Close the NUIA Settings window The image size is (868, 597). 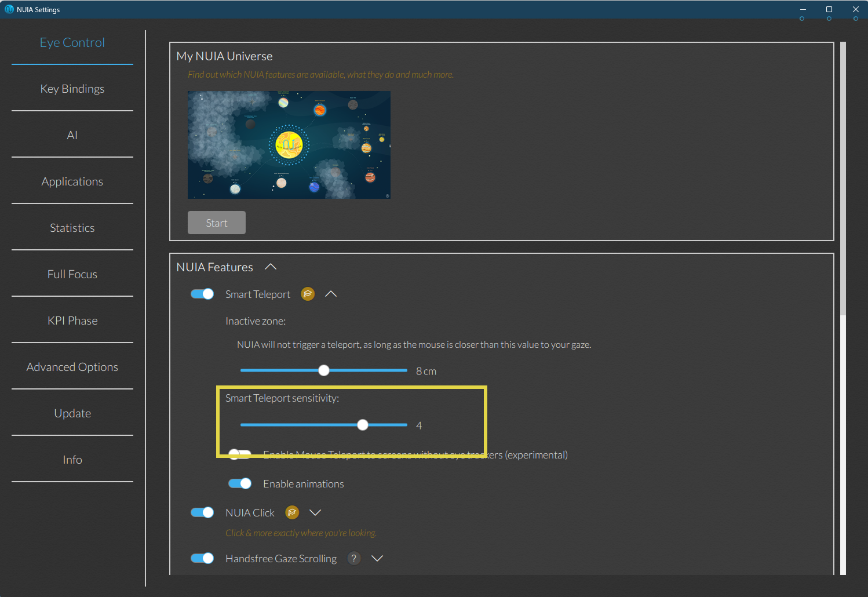click(x=856, y=9)
